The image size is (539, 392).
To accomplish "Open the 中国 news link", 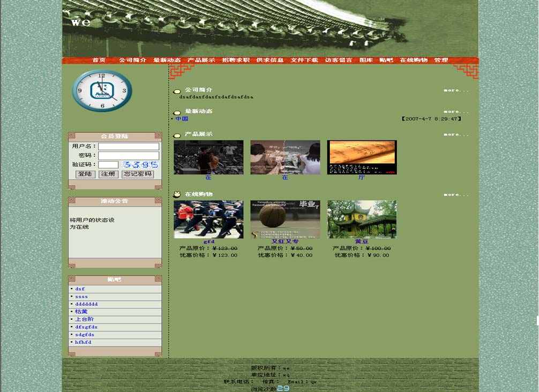I will click(x=182, y=119).
